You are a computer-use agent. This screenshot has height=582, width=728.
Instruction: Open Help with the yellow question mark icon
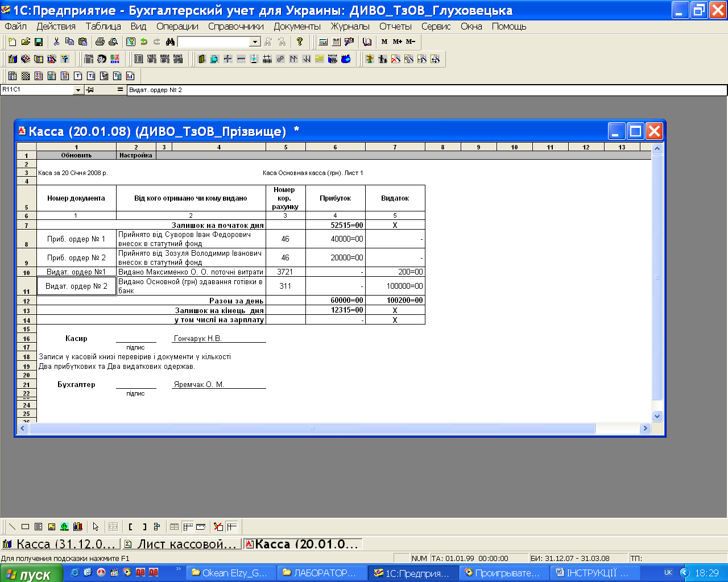point(300,42)
